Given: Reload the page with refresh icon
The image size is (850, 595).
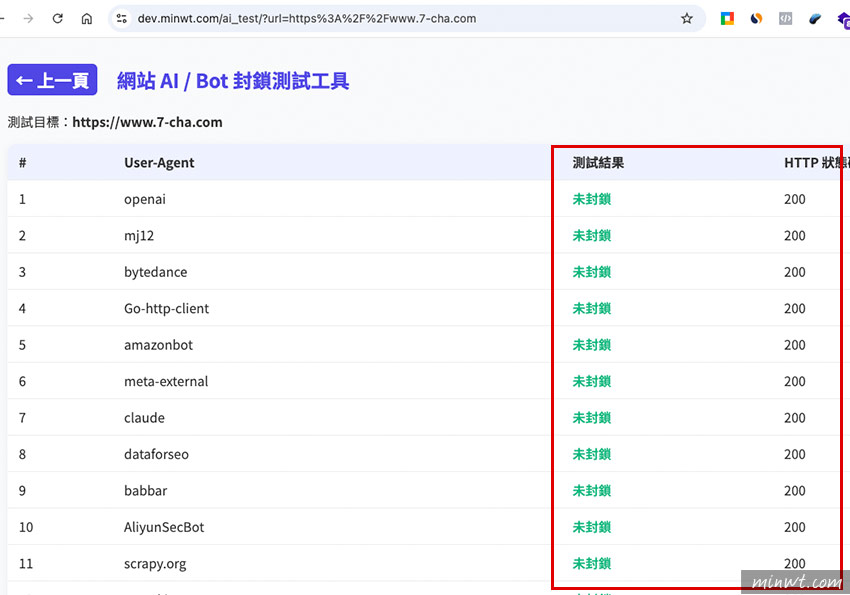Looking at the screenshot, I should [58, 18].
